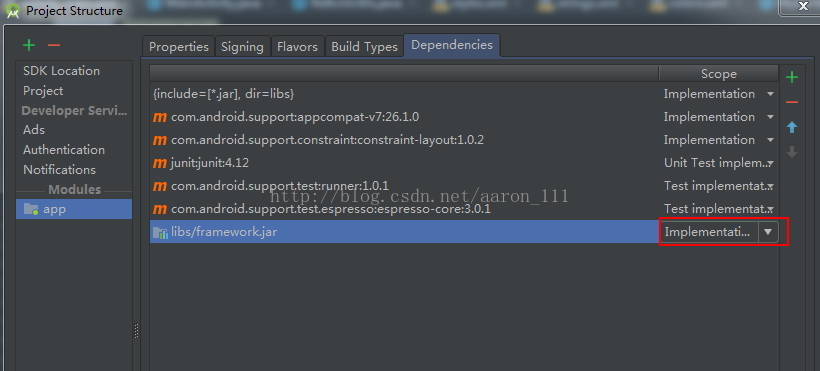Remove module using red minus in sidebar
This screenshot has width=820, height=371.
(54, 46)
